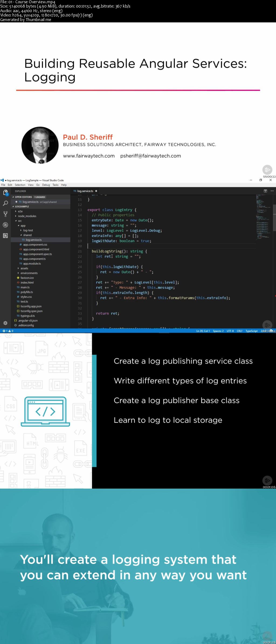Click the 1 UNSAVED badge in Open Editors
Viewport: 276px width, 644px height.
[x=40, y=197]
